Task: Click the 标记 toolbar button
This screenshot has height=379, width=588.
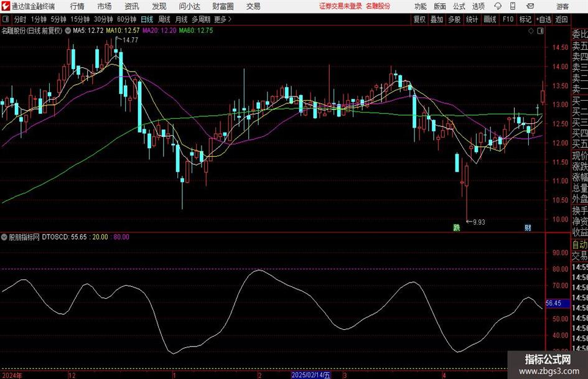Action: (525, 19)
